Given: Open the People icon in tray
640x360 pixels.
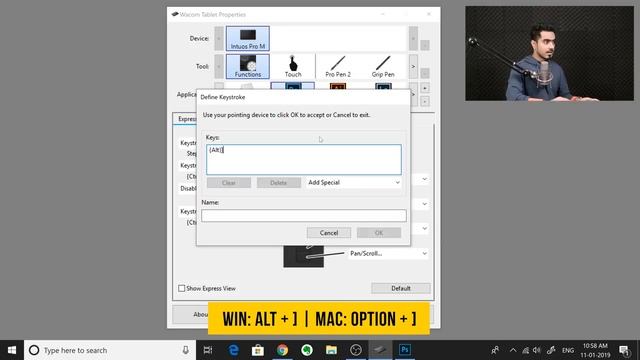Looking at the screenshot, I should pos(495,350).
